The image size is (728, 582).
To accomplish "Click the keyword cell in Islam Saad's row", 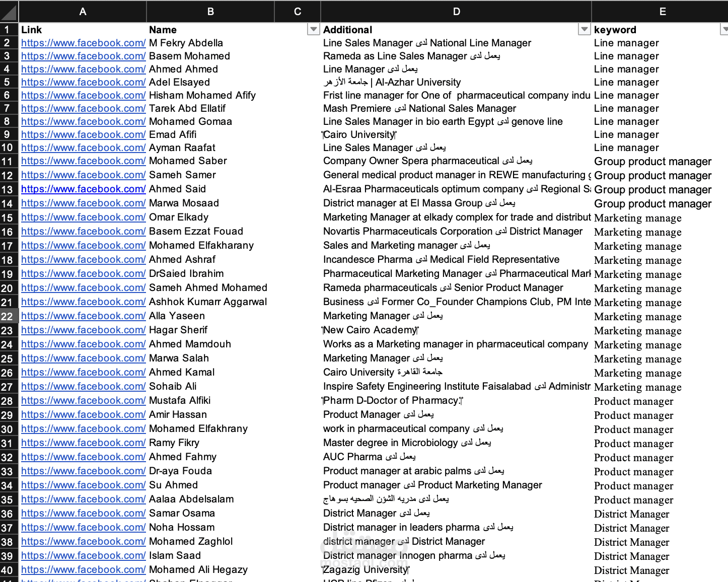I will pyautogui.click(x=660, y=556).
